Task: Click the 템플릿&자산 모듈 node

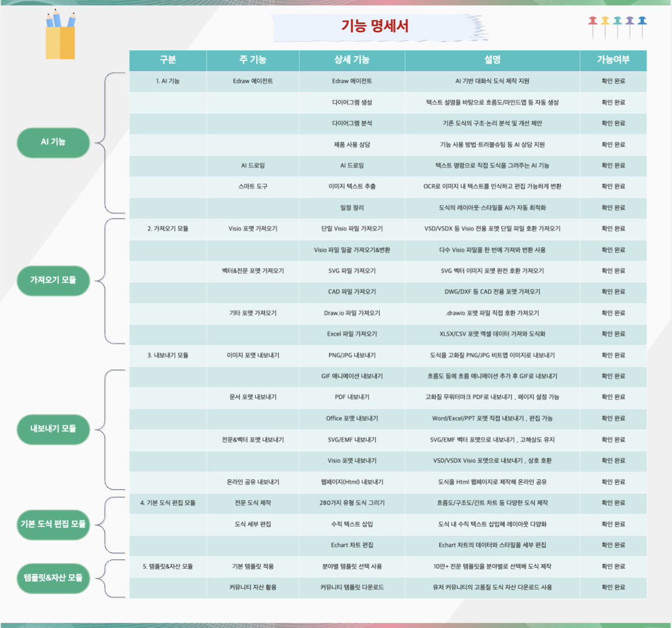Action: pyautogui.click(x=53, y=578)
